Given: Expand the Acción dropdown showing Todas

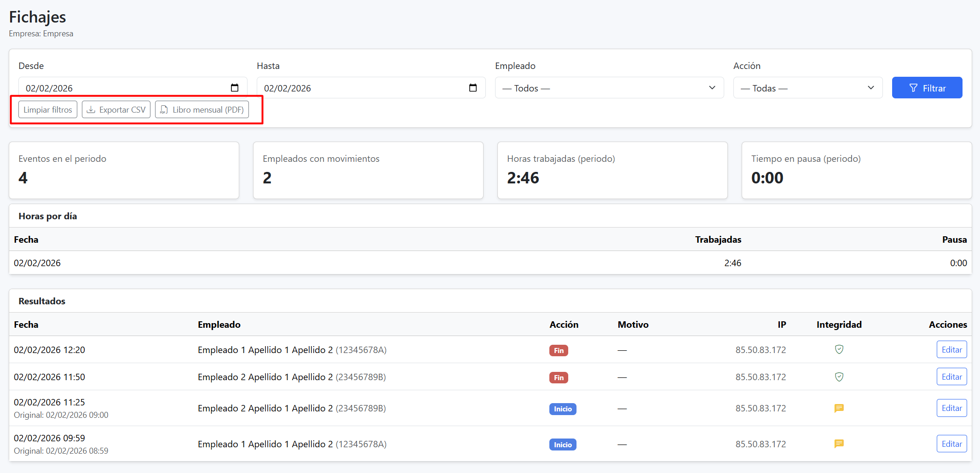Looking at the screenshot, I should [807, 88].
